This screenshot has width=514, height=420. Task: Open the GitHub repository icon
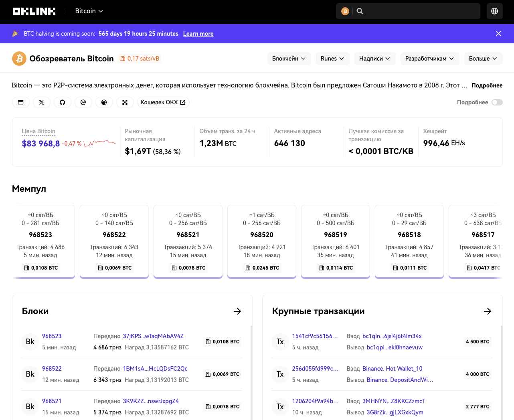click(63, 102)
